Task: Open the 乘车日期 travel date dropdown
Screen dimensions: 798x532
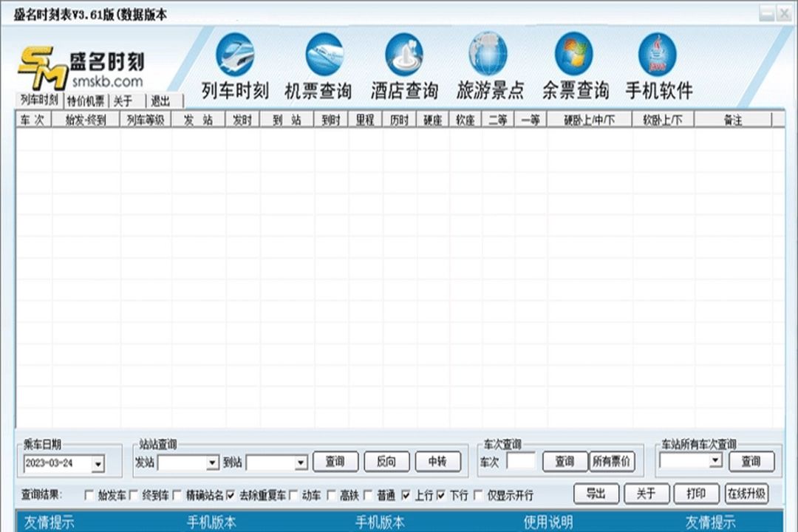Action: (97, 465)
